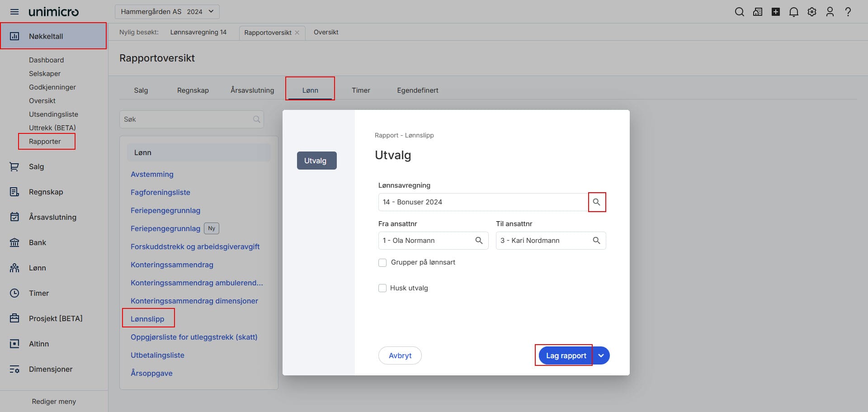Expand Hammergården AS 2024 company dropdown
Screen dimensions: 868x412
click(167, 12)
